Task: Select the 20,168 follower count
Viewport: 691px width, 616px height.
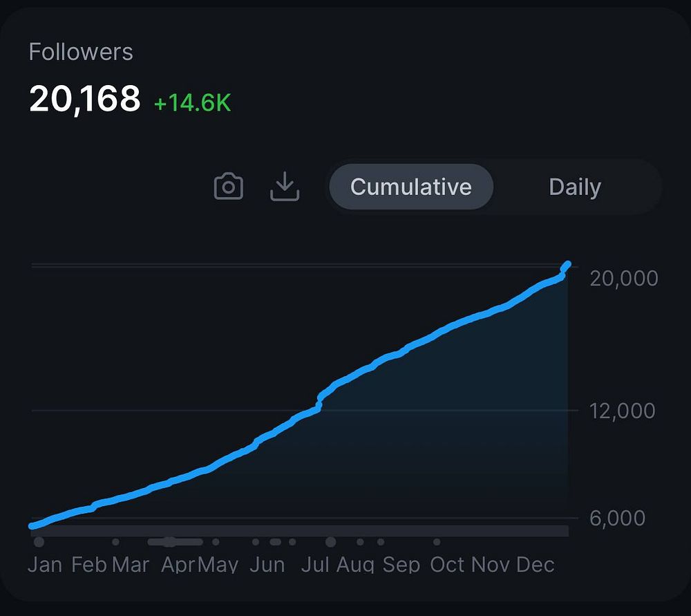Action: pos(84,99)
